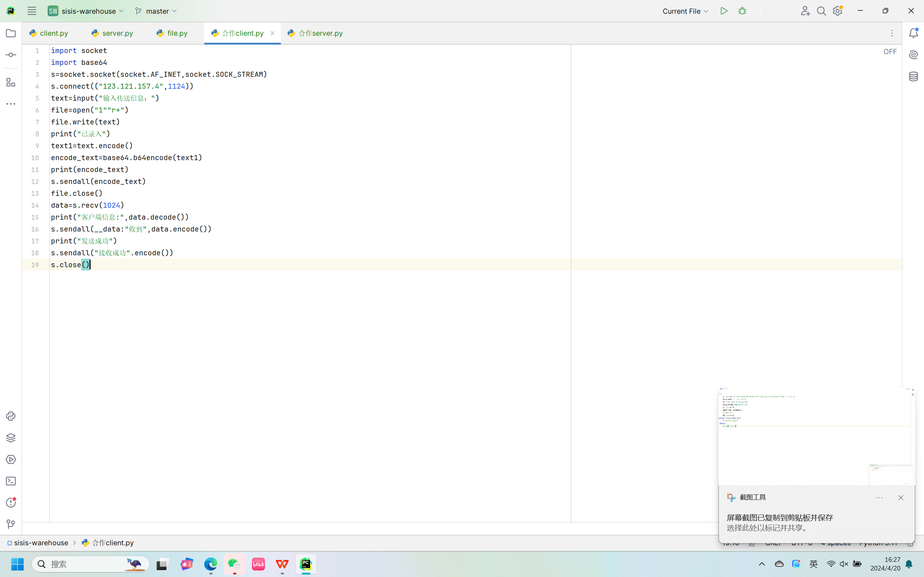
Task: Expand the Current File run configuration dropdown
Action: [x=685, y=11]
